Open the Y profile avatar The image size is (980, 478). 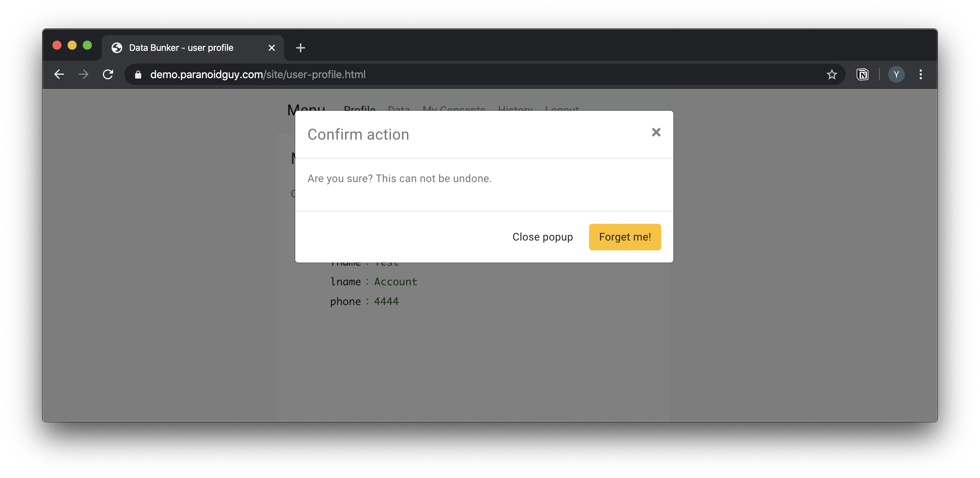pos(895,74)
